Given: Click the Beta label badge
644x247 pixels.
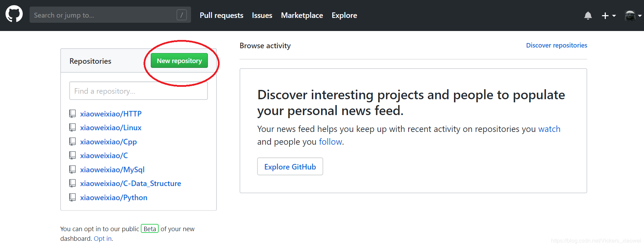Looking at the screenshot, I should coord(150,229).
